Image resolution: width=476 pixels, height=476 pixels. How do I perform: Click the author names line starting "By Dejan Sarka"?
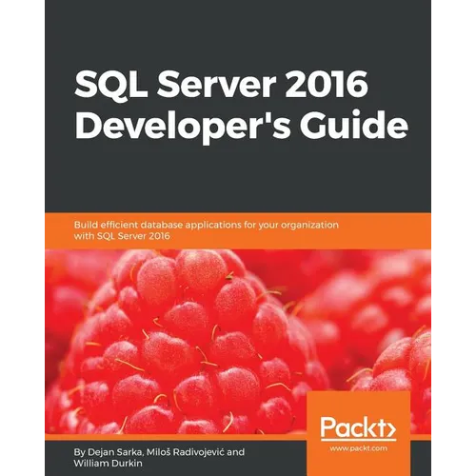coord(159,457)
